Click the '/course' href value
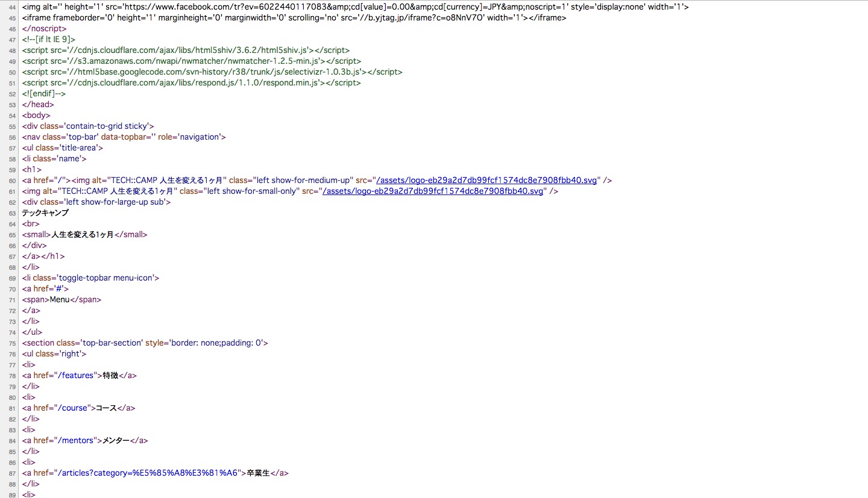Viewport: 868px width, 498px height. coord(73,408)
